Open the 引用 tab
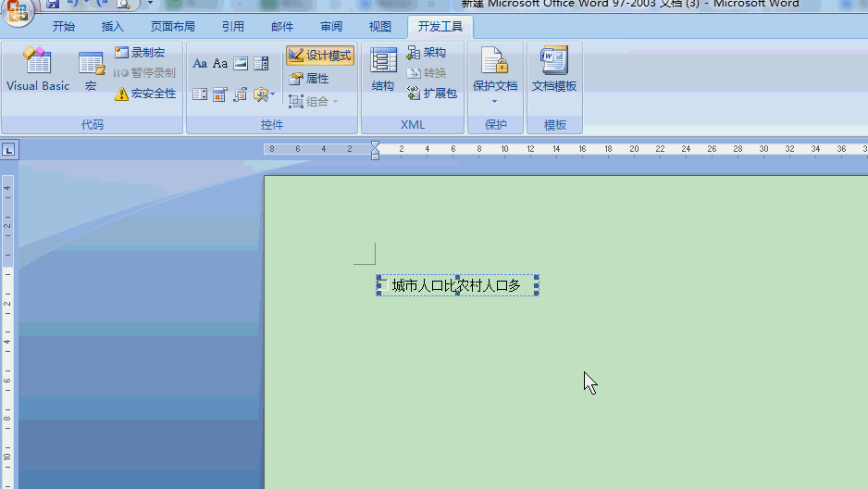This screenshot has width=868, height=489. [x=233, y=27]
